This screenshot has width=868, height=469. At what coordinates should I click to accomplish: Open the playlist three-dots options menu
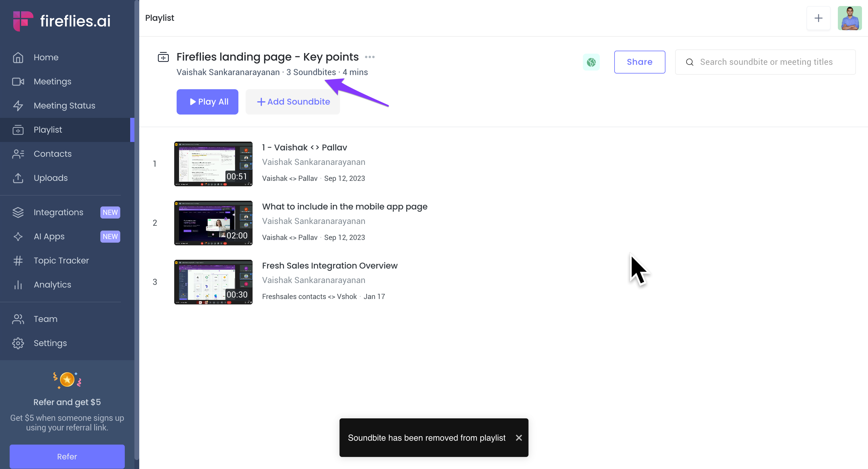click(x=369, y=57)
